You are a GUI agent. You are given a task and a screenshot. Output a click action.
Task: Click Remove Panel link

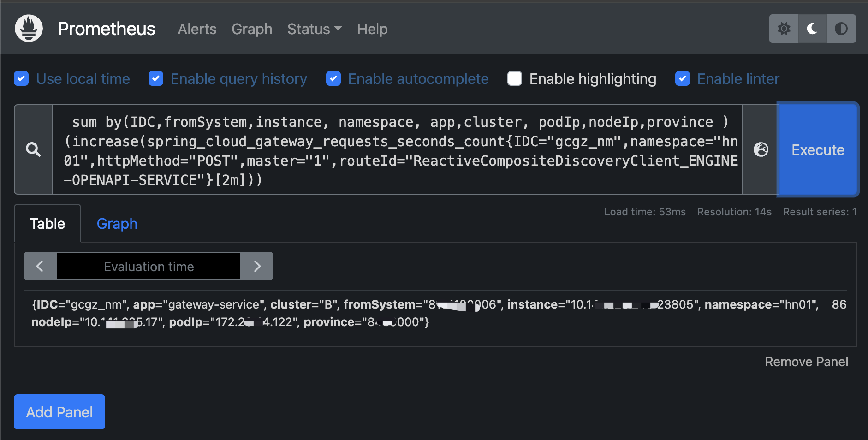[806, 362]
